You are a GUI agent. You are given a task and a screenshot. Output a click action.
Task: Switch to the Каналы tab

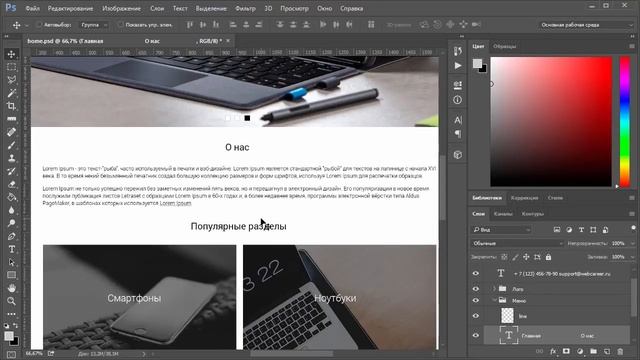(x=503, y=214)
